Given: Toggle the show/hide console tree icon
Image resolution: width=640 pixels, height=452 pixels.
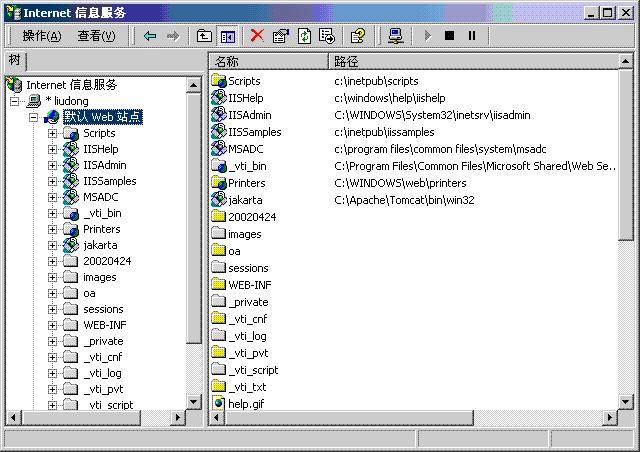Looking at the screenshot, I should point(228,36).
